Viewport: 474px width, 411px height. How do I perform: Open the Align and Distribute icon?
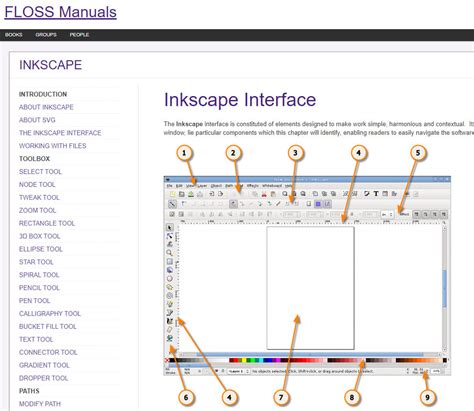click(394, 194)
